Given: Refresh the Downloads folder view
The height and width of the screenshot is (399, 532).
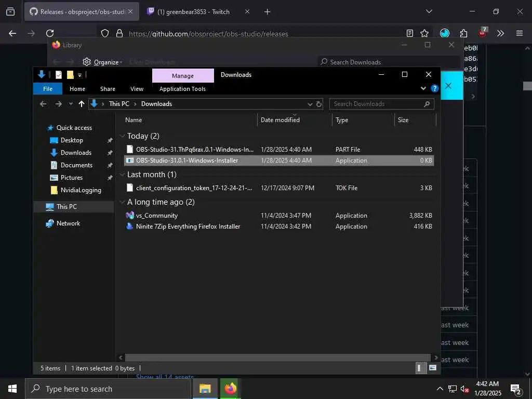Looking at the screenshot, I should tap(319, 104).
